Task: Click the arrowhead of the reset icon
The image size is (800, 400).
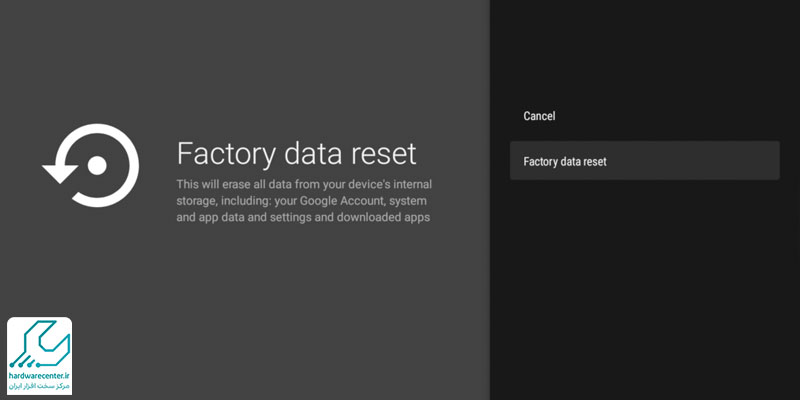Action: (x=59, y=173)
